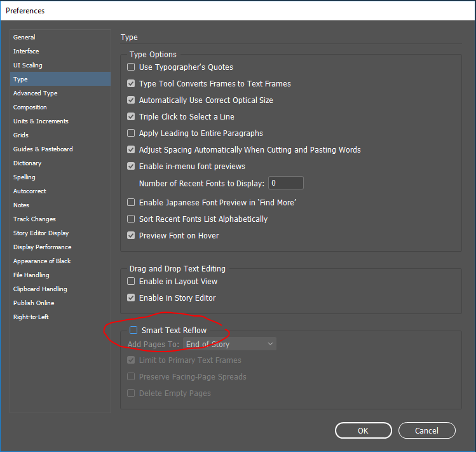Uncheck Enable in-menu font previews
Viewport: 476px width, 452px height.
[x=132, y=167]
